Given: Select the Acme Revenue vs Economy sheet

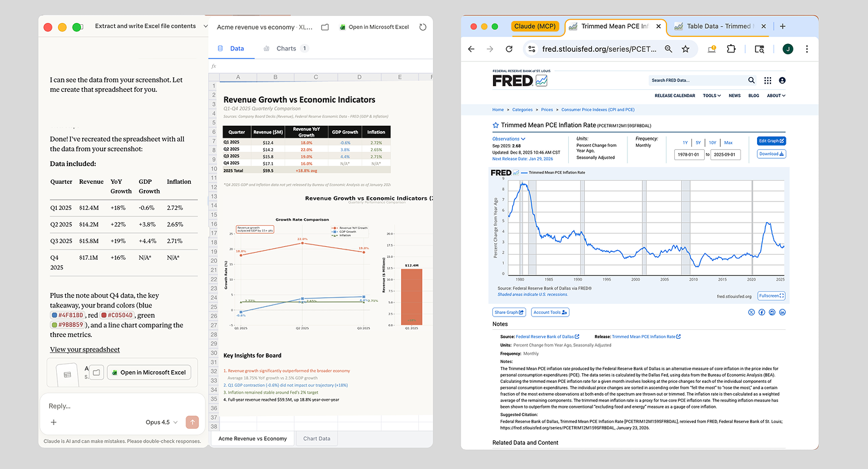Looking at the screenshot, I should tap(253, 438).
